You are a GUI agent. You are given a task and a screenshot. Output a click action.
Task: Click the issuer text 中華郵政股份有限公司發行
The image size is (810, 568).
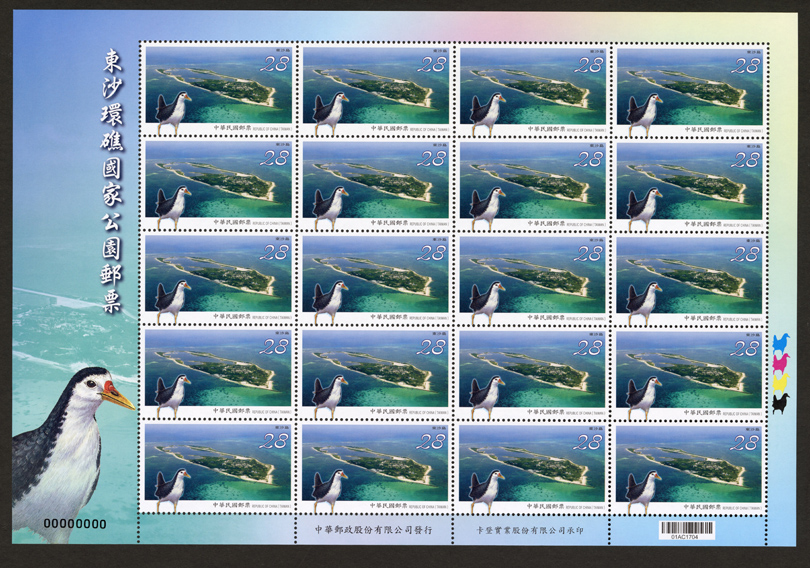pyautogui.click(x=373, y=530)
